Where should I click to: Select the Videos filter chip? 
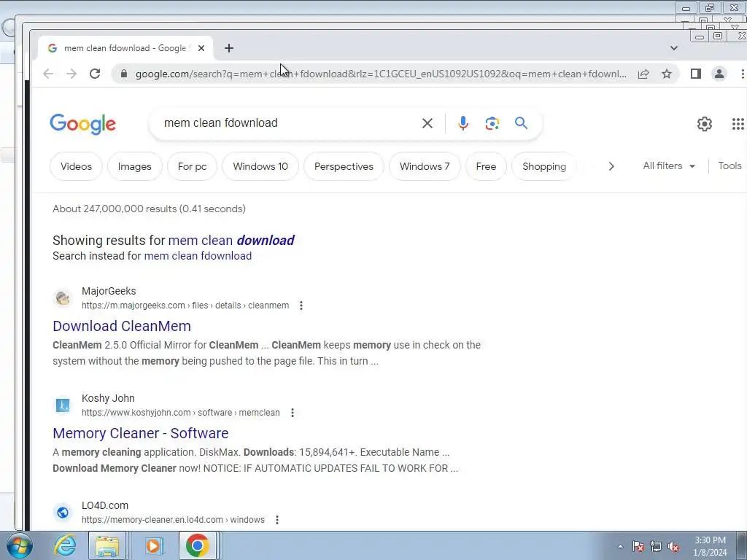(x=76, y=166)
